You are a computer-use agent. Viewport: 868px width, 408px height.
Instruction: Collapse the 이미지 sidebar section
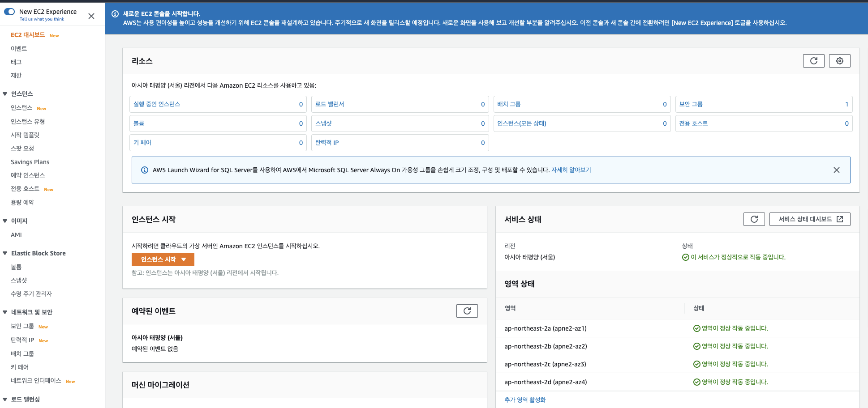[x=5, y=221]
